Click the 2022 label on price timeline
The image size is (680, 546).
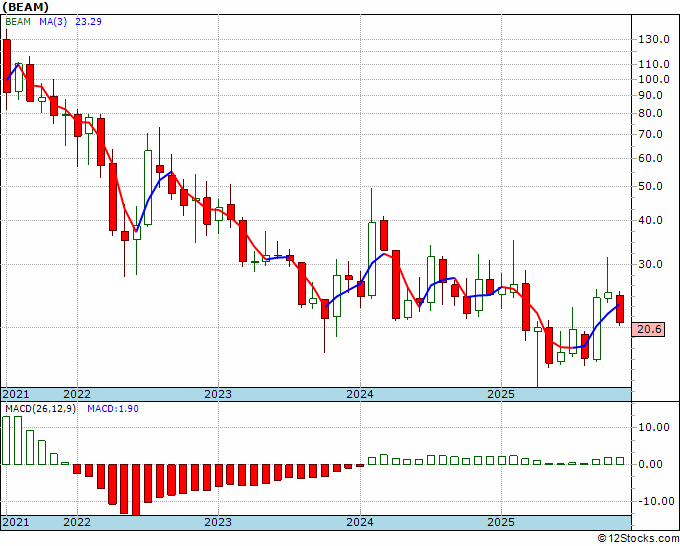(77, 394)
